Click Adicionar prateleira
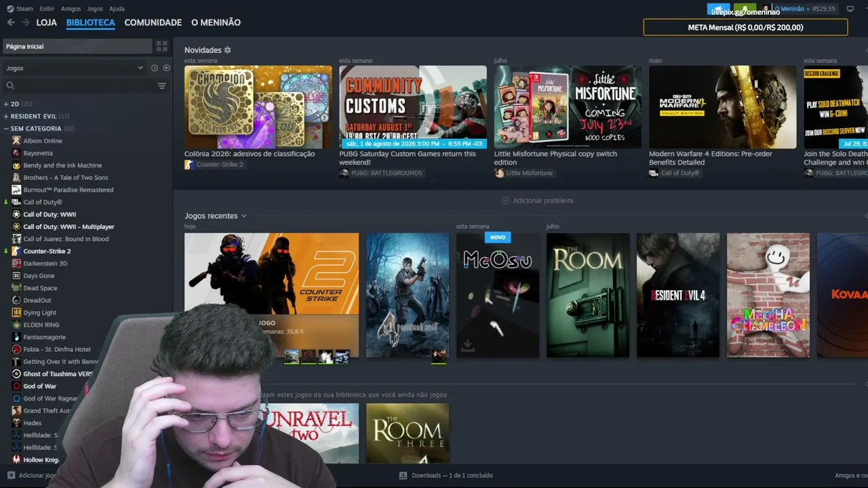 537,201
